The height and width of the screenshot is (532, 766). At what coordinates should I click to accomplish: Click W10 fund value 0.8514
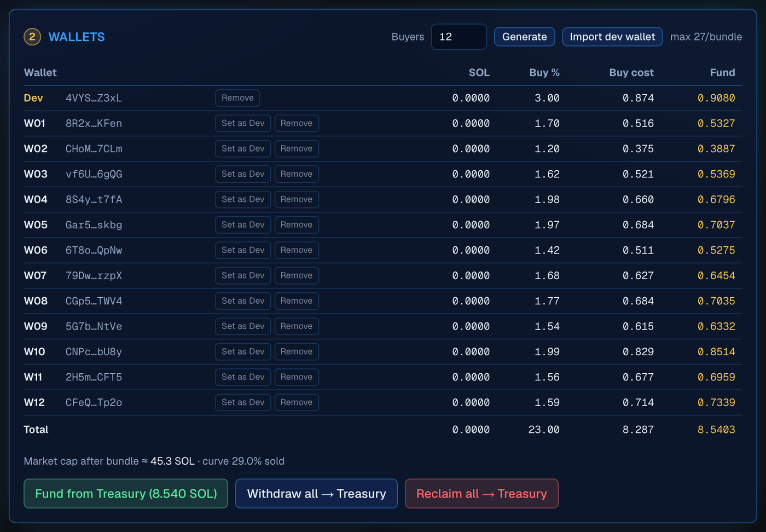coord(716,352)
